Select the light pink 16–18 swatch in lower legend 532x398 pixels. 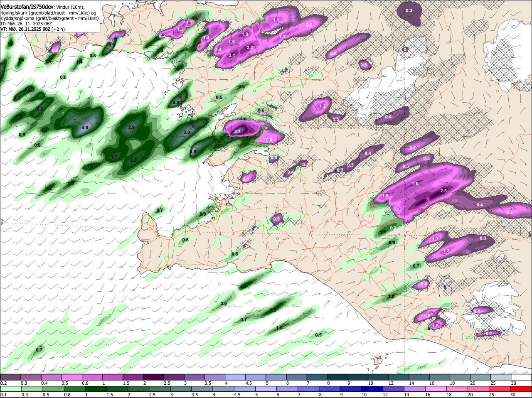tap(436, 388)
